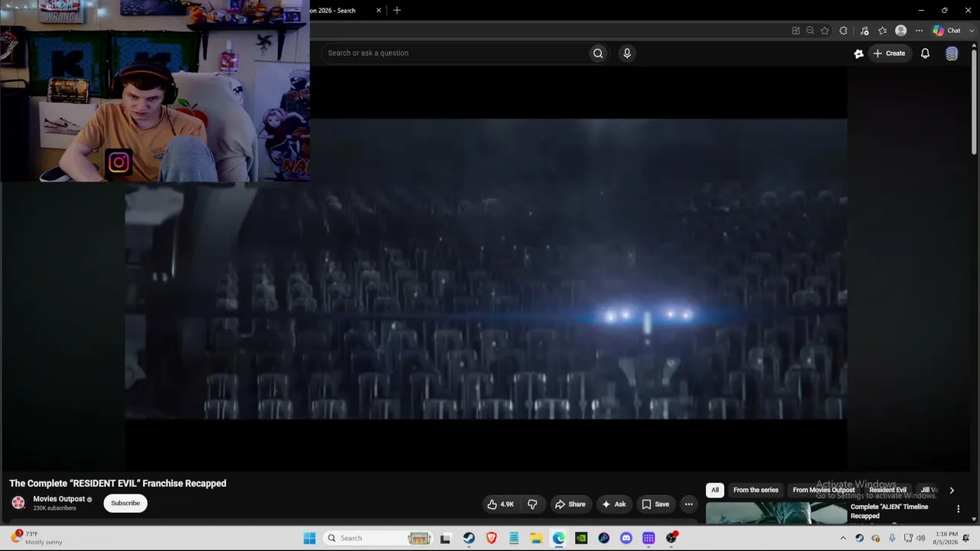Save the video to a playlist
This screenshot has height=551, width=980.
[655, 504]
